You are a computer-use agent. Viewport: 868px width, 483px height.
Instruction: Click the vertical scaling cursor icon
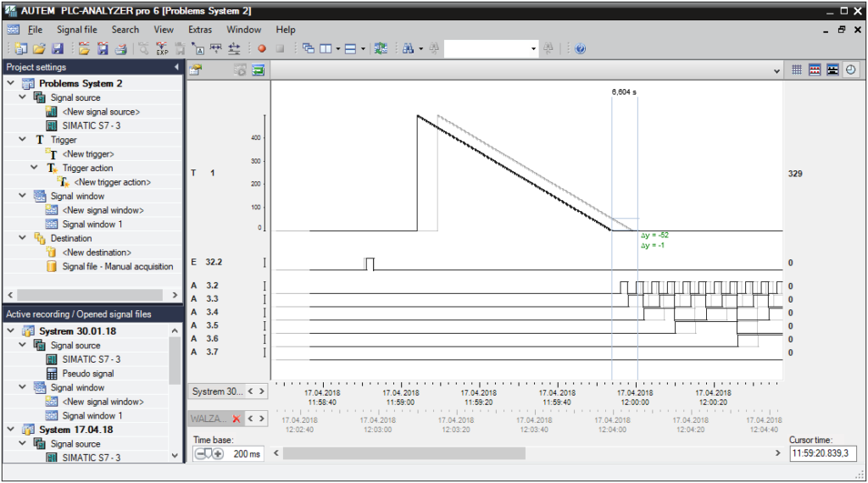234,48
